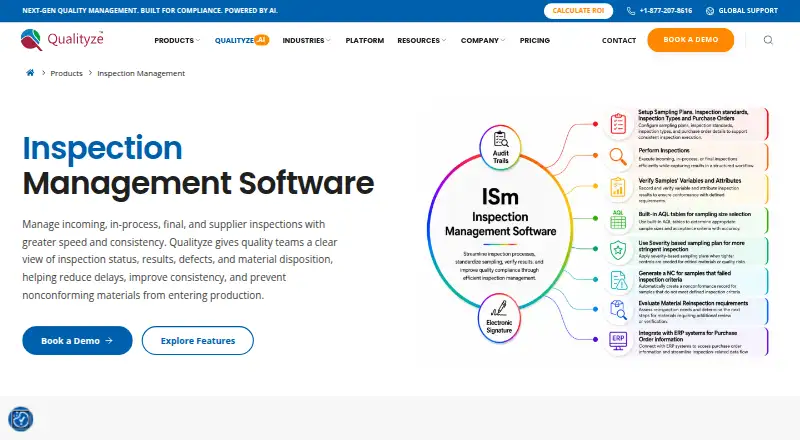Click 'Generate a NC for samples' heading
The image size is (800, 440).
(684, 276)
